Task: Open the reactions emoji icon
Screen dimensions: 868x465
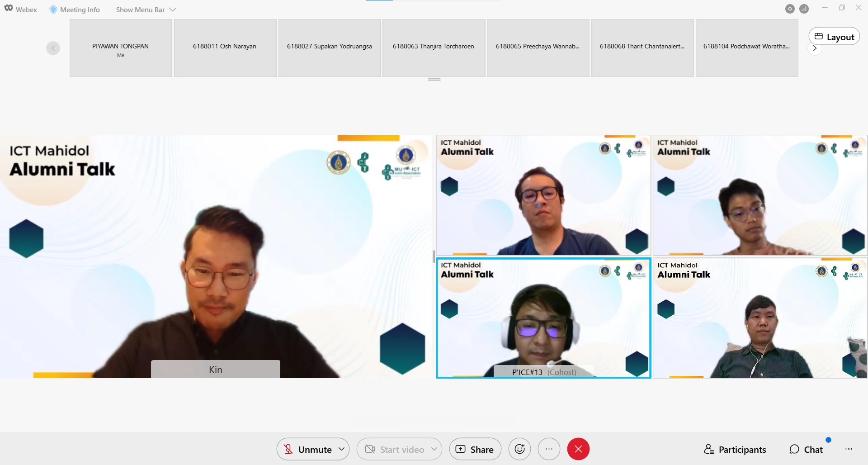Action: (519, 449)
